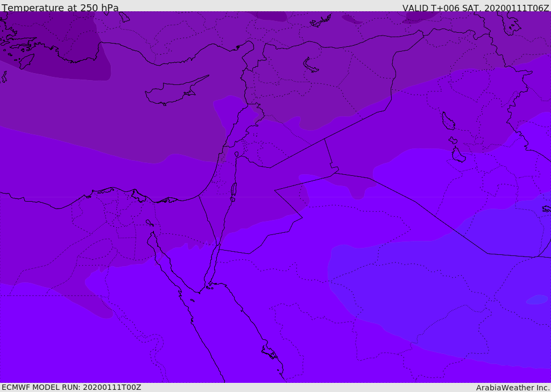
Task: Click the Sea of Galilee outline
Action: point(236,154)
